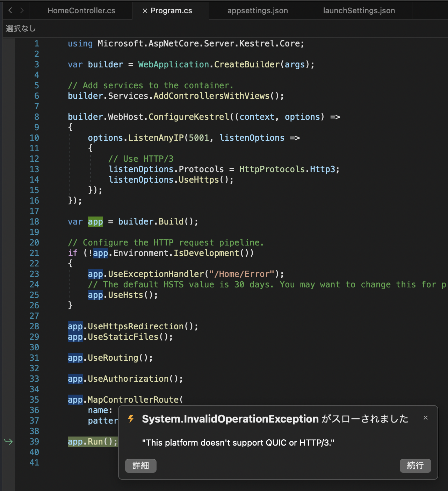Click UseHsts on line 25
Screen dimensions: 448x491
point(125,295)
